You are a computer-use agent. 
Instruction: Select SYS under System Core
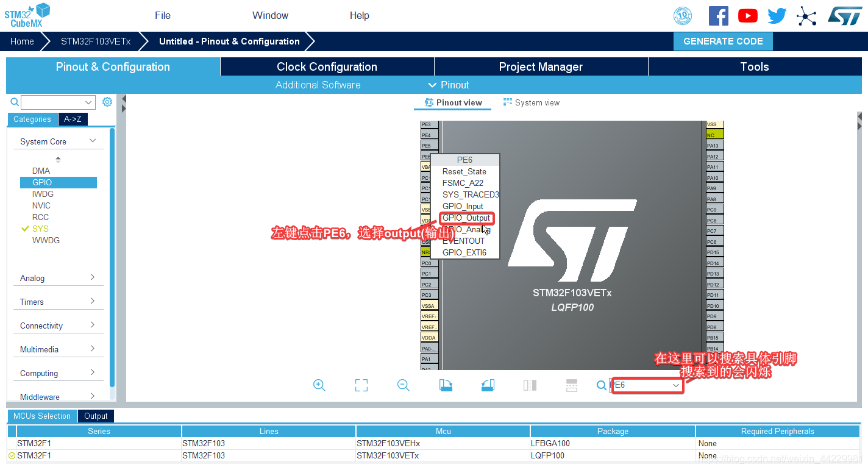40,229
